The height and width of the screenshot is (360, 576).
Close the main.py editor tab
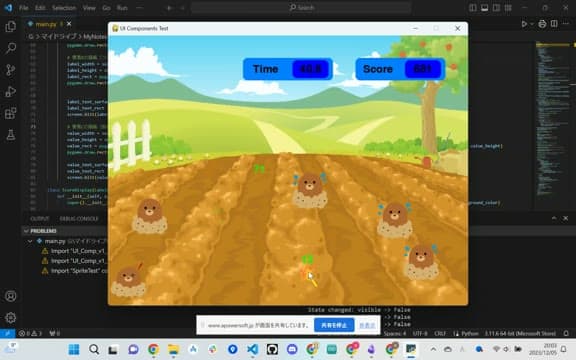69,24
